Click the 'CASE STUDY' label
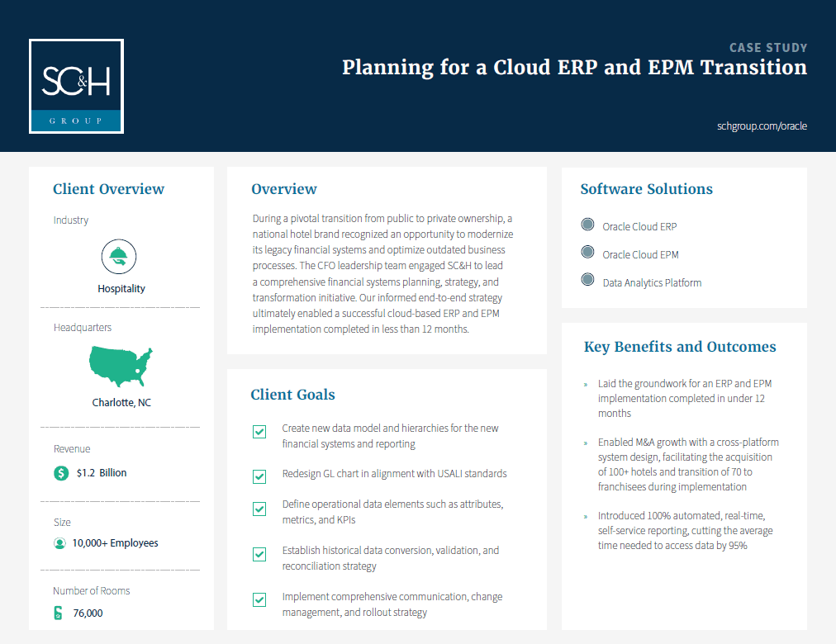The height and width of the screenshot is (644, 836). [x=768, y=48]
